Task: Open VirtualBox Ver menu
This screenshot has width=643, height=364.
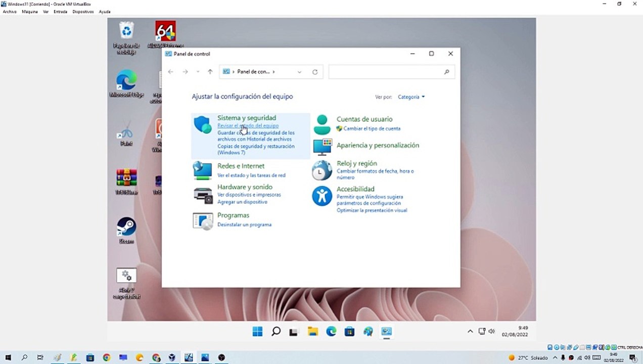Action: coord(45,12)
